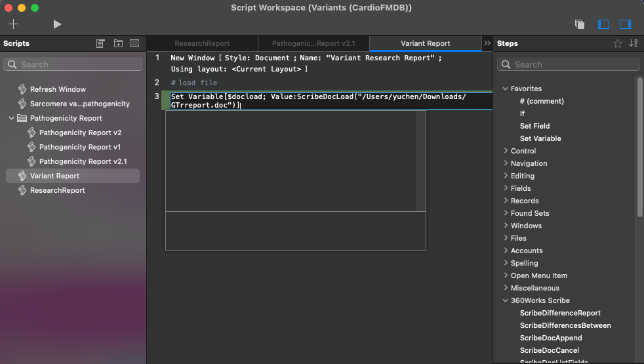Sort steps alphabetically with the a-z icon

point(633,43)
